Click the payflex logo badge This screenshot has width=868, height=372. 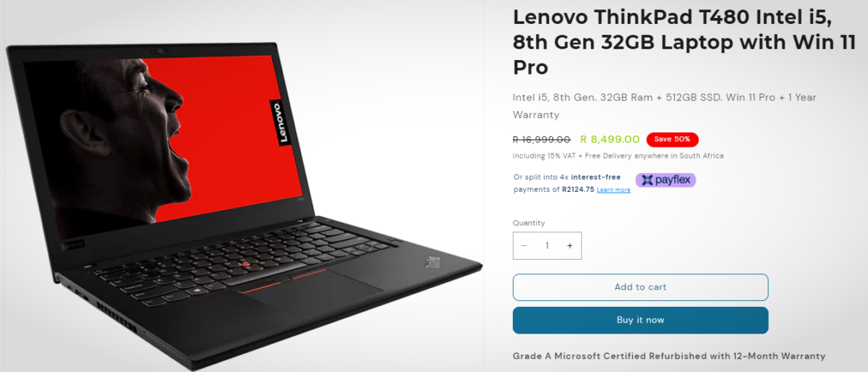pos(665,180)
